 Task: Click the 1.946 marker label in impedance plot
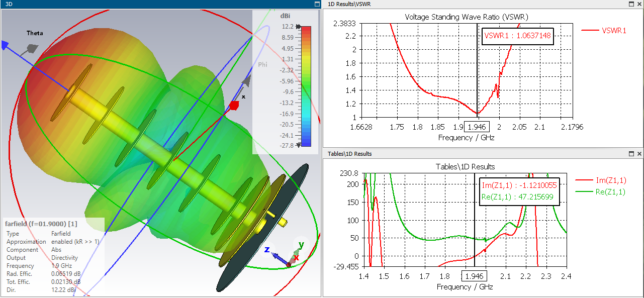click(x=475, y=276)
